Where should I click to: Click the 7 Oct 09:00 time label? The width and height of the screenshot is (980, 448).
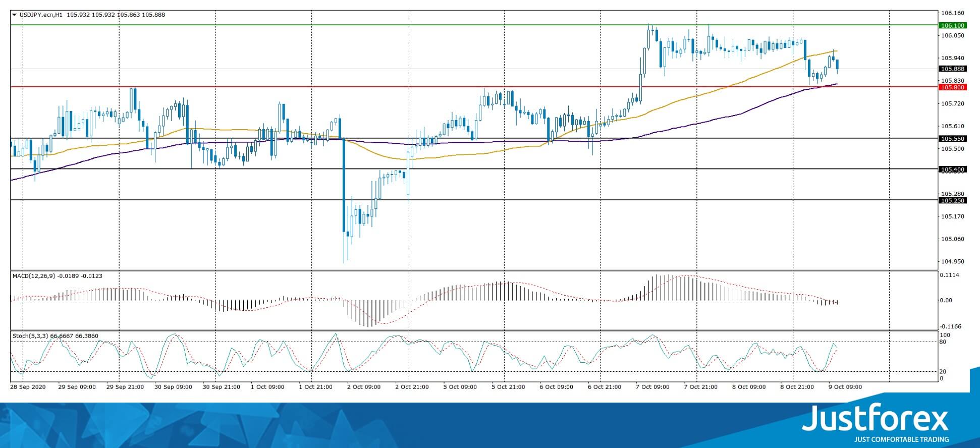point(652,387)
